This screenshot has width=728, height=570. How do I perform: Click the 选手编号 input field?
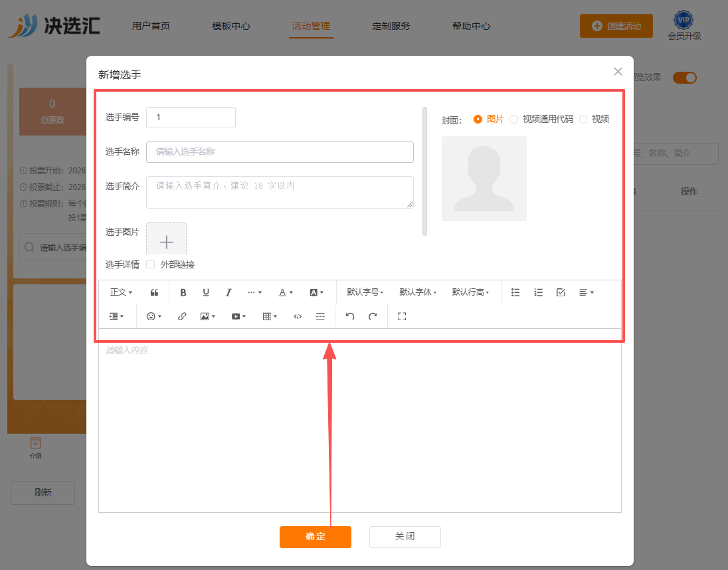pos(191,118)
